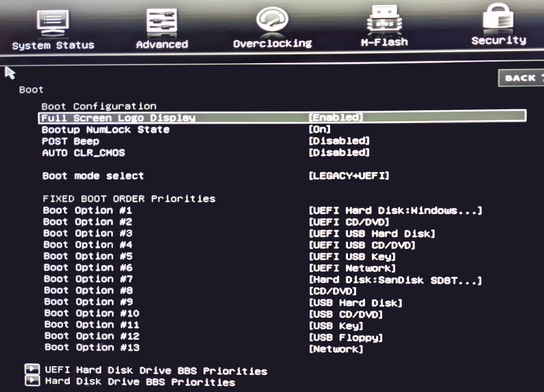The image size is (544, 392).
Task: Toggle Bootup NumLock State On value
Action: click(x=319, y=129)
